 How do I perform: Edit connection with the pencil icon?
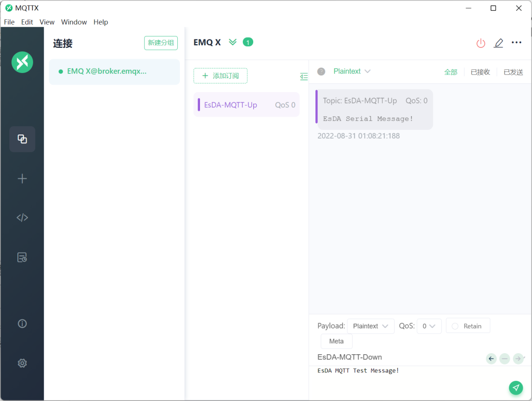499,43
